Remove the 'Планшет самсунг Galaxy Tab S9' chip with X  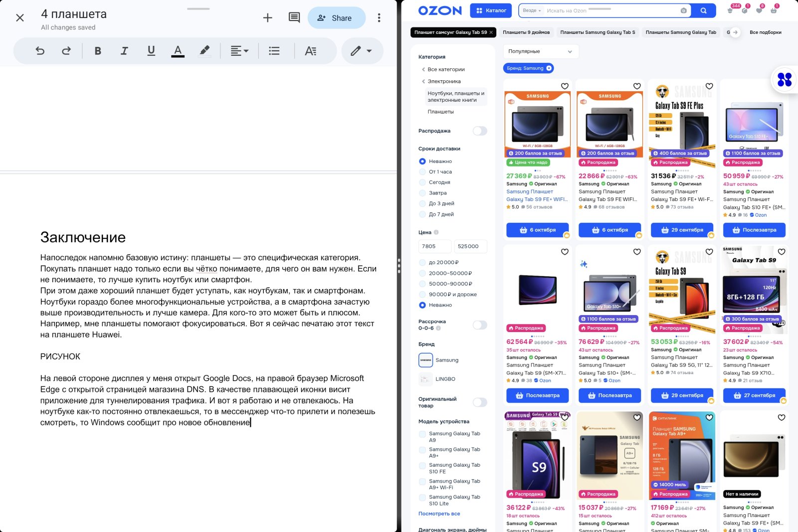pyautogui.click(x=491, y=32)
